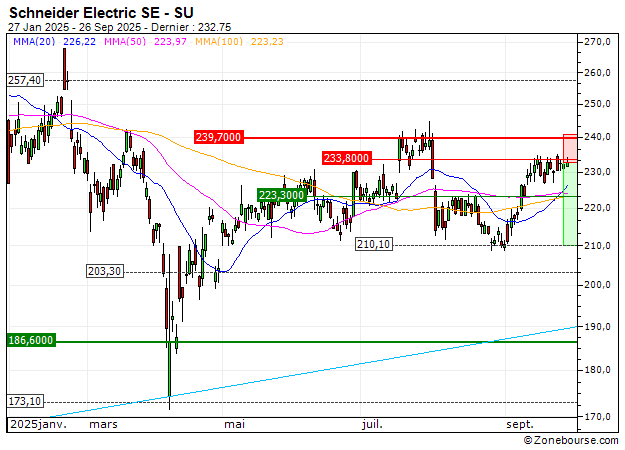Click the red 233,8000 price label
Image resolution: width=625 pixels, height=450 pixels.
coord(347,158)
